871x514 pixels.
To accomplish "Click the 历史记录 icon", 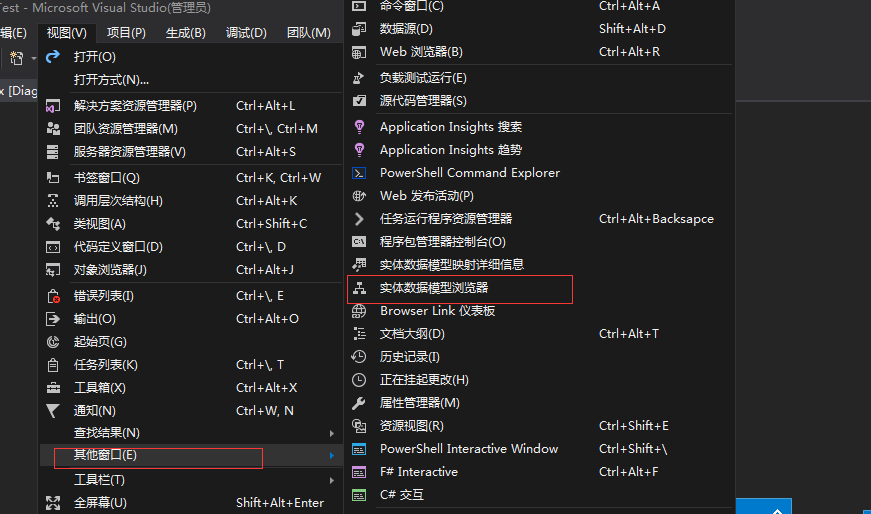I will click(x=359, y=357).
